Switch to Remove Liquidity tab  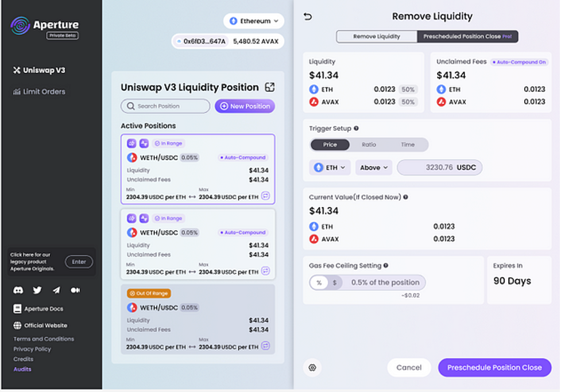coord(376,37)
